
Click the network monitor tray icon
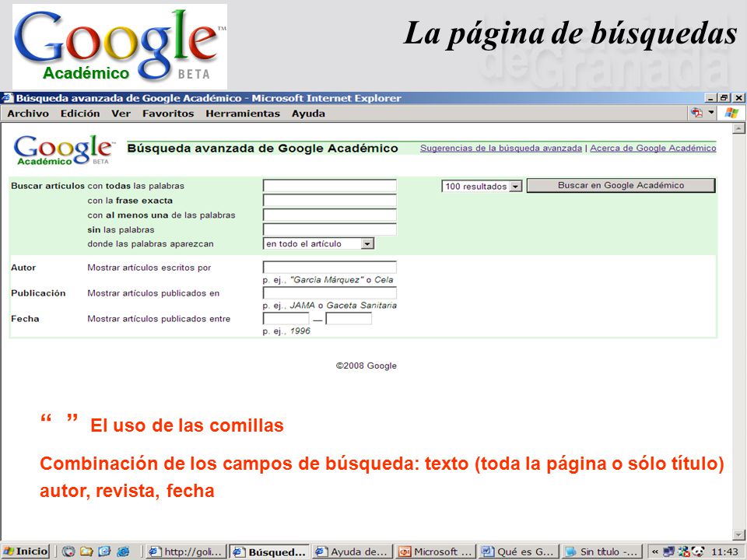click(x=668, y=551)
